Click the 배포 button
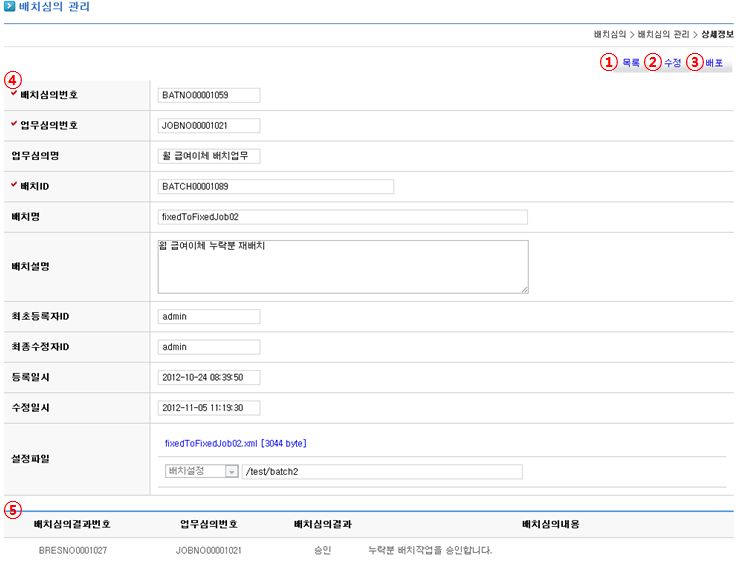 (714, 63)
